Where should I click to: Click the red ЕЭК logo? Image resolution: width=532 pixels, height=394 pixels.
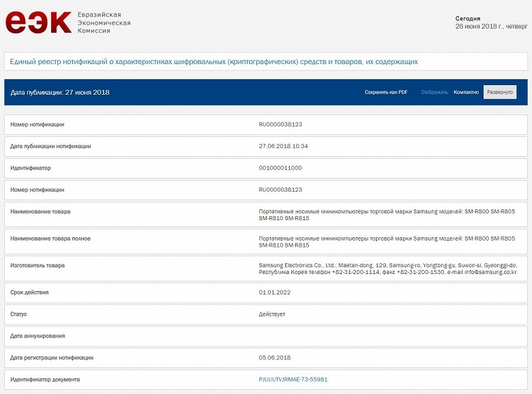(x=38, y=22)
